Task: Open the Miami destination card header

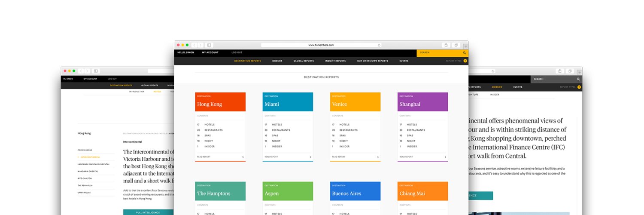Action: [x=288, y=102]
